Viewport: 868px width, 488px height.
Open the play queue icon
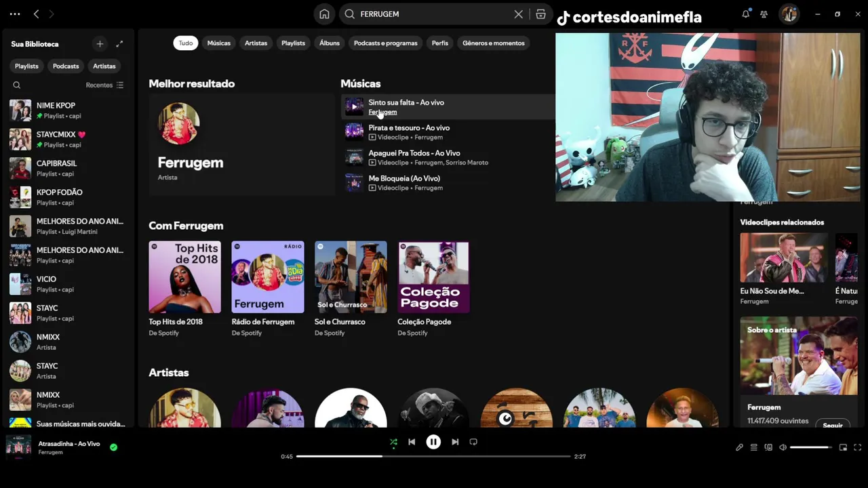[x=753, y=447]
